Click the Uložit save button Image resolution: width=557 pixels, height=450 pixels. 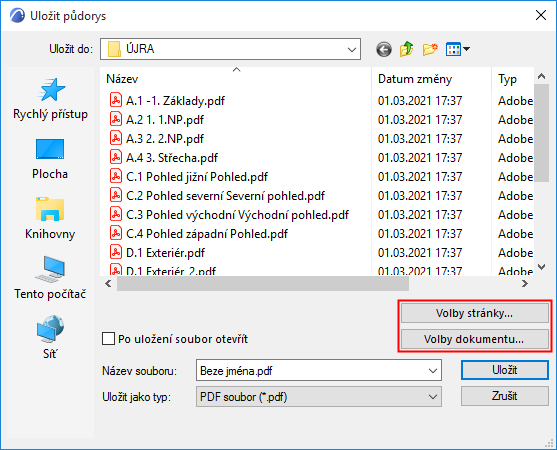[504, 370]
